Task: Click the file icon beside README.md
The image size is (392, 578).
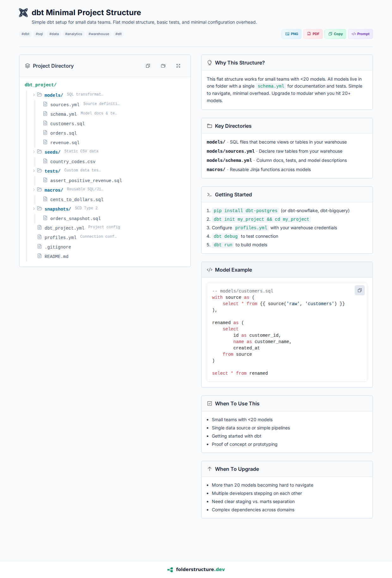Action: point(40,256)
